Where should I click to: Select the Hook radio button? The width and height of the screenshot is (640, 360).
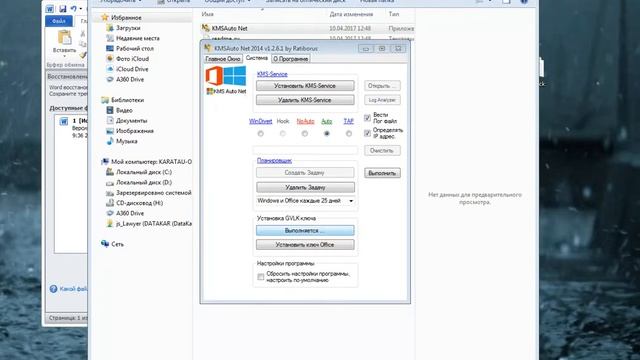pos(282,133)
